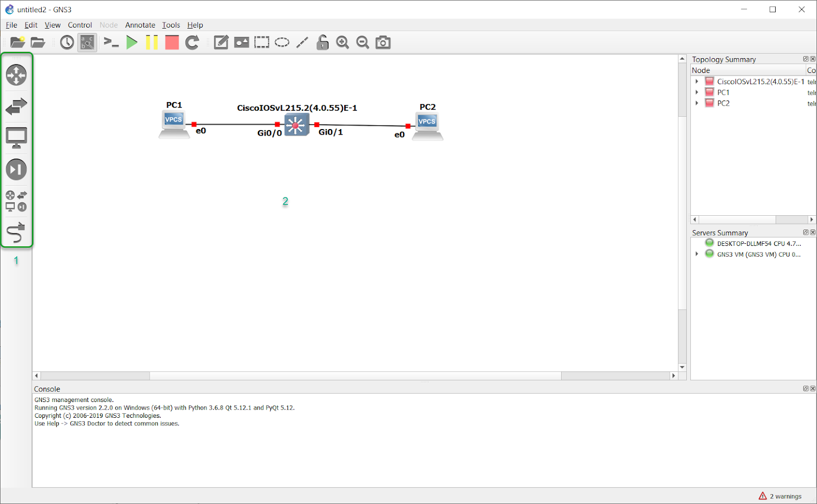The image size is (817, 504).
Task: Click the Gi0/0 interface label on canvas
Action: (270, 133)
